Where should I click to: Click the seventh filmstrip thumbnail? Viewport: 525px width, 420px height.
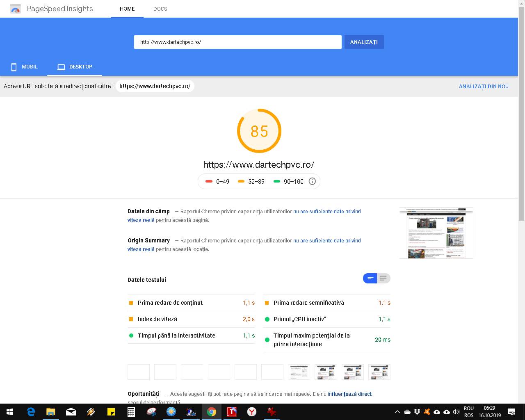click(299, 372)
